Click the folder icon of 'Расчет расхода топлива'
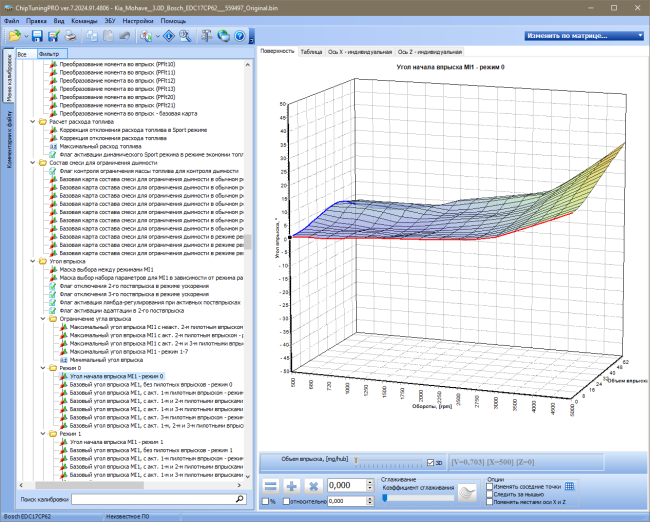This screenshot has height=522, width=650. [x=43, y=121]
